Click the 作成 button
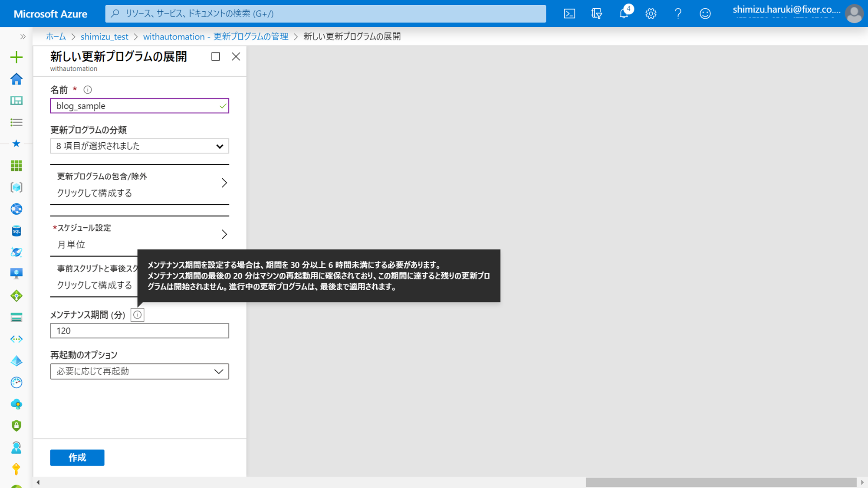This screenshot has width=868, height=488. [77, 458]
